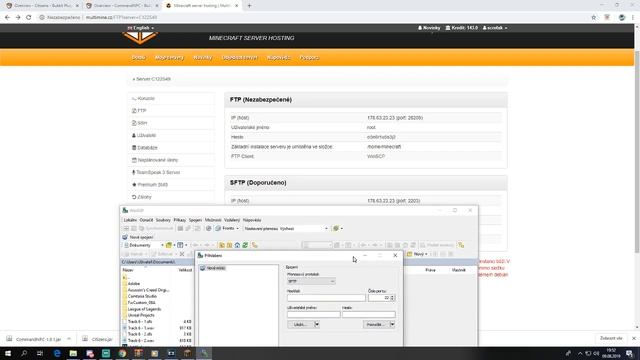Open Podpora in the orange menu
Screen dimensions: 640x360
pyautogui.click(x=309, y=58)
